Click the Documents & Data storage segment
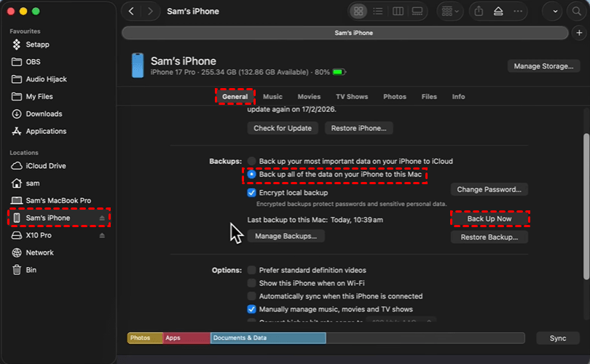The width and height of the screenshot is (590, 364). click(268, 338)
